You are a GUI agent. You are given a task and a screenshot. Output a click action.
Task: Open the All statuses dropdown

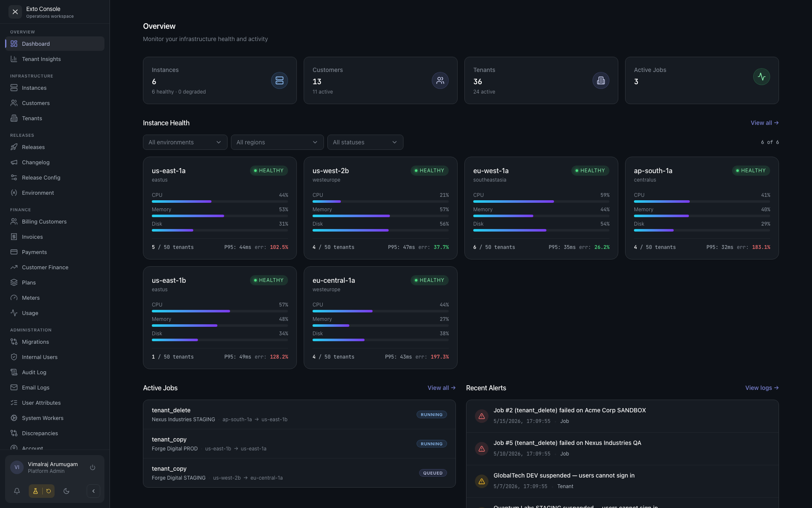pos(365,142)
